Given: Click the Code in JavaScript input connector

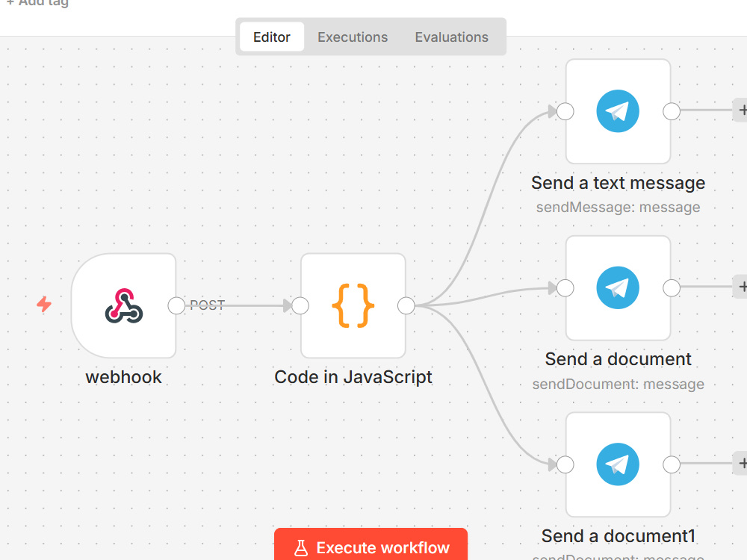Looking at the screenshot, I should coord(300,305).
